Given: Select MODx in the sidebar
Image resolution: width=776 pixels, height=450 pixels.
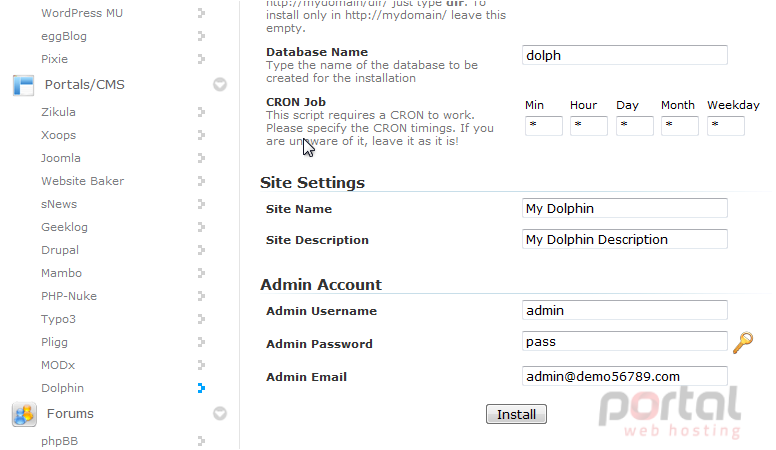Looking at the screenshot, I should tap(58, 365).
